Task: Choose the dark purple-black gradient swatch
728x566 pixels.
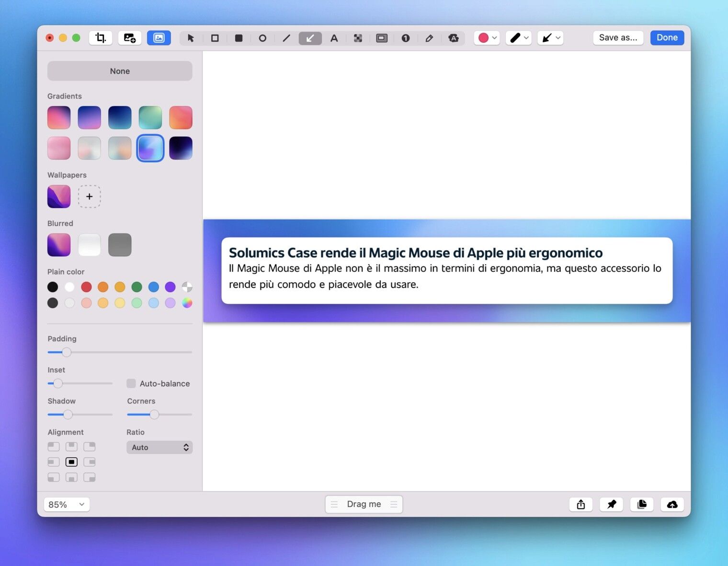Action: (x=181, y=148)
